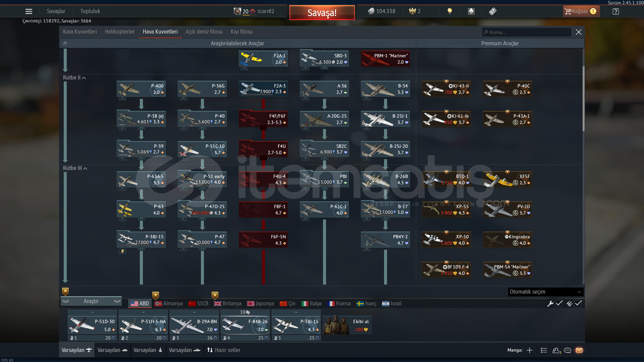The image size is (644, 362).
Task: Select the XP-55 premium vehicle card
Action: 446,209
